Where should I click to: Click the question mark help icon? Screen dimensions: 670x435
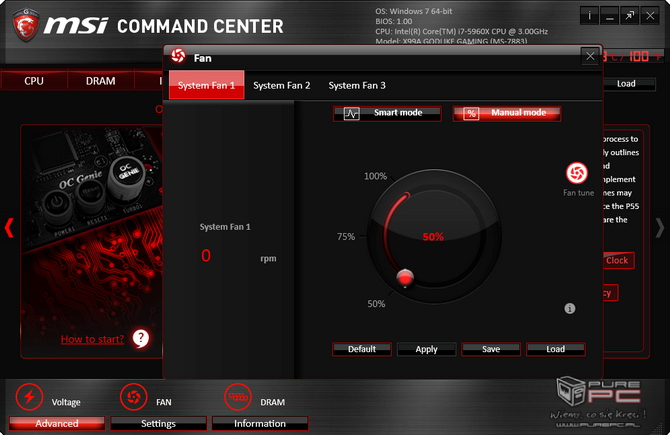(141, 338)
